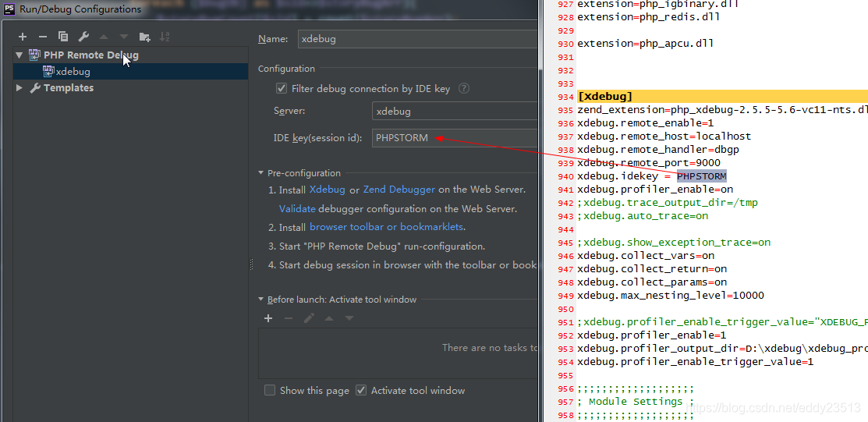Click the PhpStorm logo in title bar

point(9,9)
